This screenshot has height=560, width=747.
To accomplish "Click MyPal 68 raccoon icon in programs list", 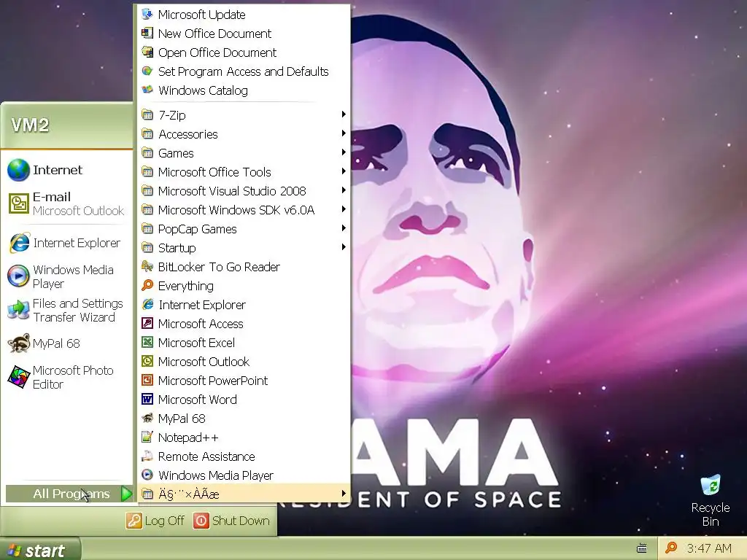I will (147, 419).
